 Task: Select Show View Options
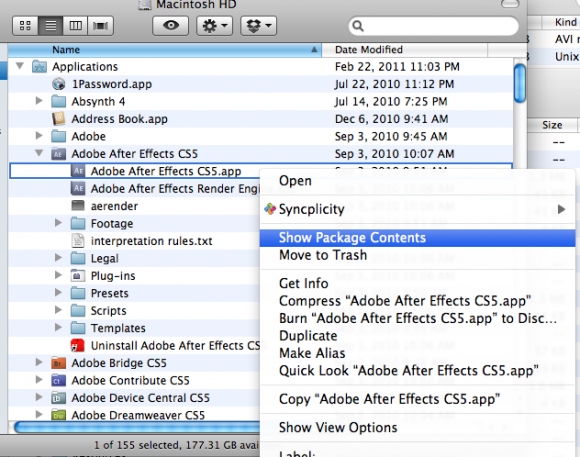(418, 428)
